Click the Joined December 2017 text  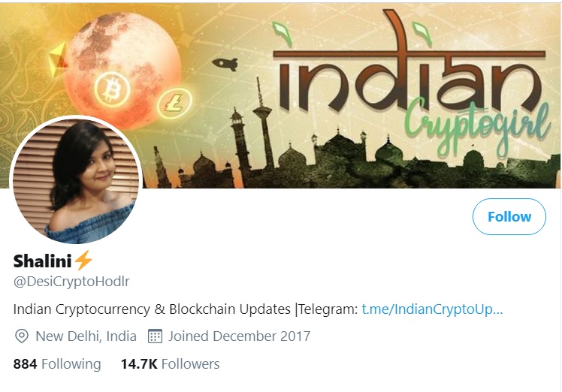click(240, 336)
